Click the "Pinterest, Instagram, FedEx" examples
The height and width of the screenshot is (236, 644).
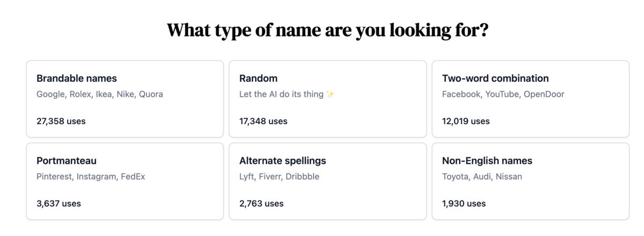point(91,176)
